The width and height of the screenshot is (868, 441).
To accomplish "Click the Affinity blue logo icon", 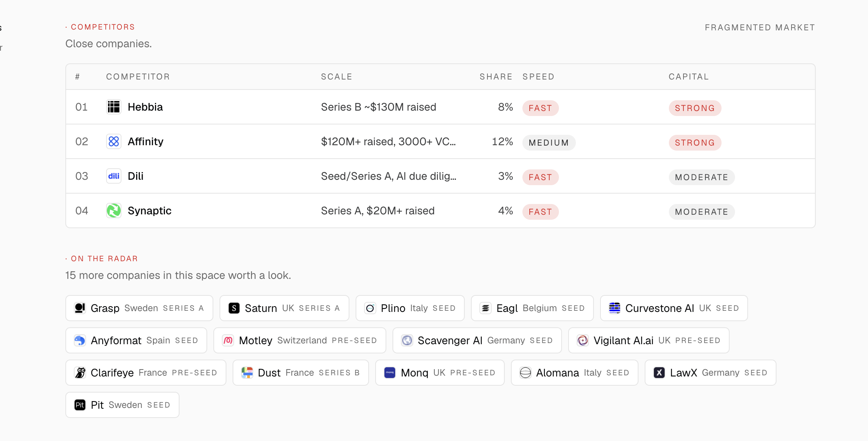I will coord(114,141).
